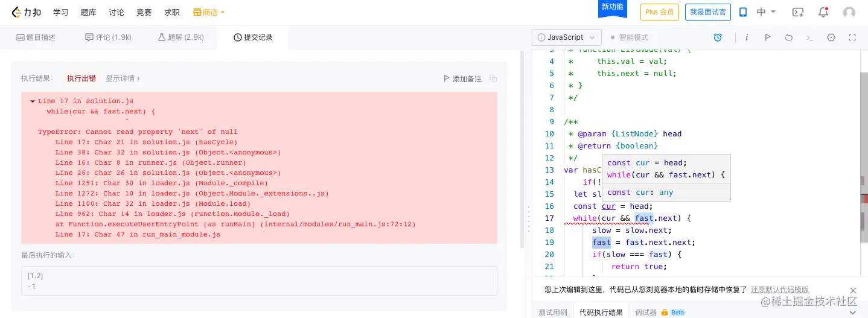The height and width of the screenshot is (318, 868).
Task: Collapse the Line 17 error trace triangle
Action: point(33,101)
